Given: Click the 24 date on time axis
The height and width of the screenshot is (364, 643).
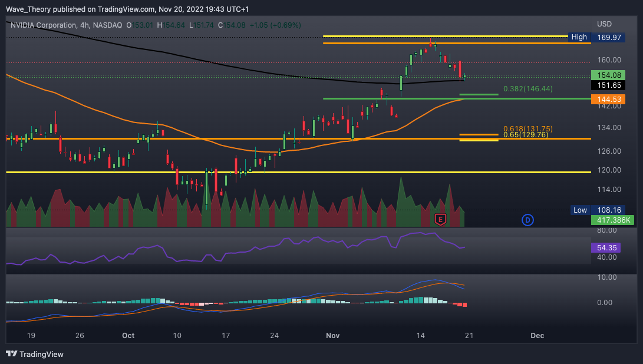Looking at the screenshot, I should point(274,335).
